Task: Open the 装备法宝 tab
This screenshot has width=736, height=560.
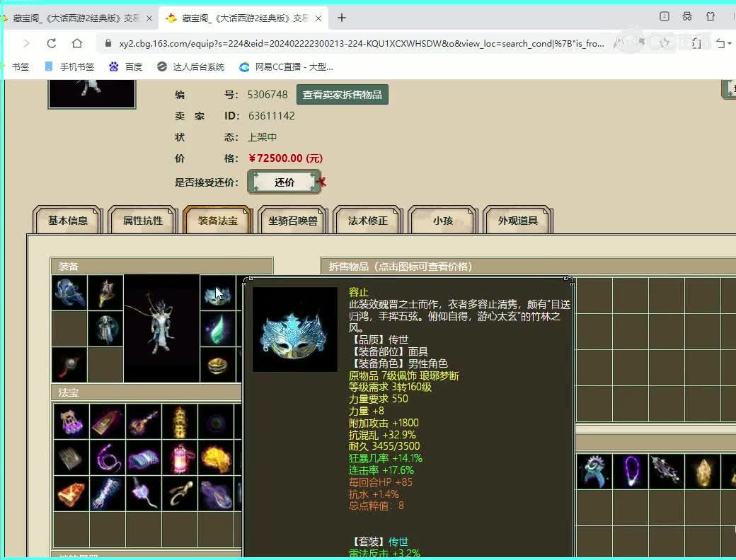Action: coord(218,221)
